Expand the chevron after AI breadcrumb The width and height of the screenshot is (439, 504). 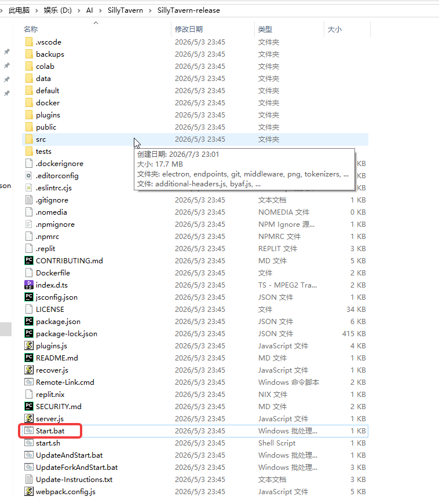pyautogui.click(x=100, y=10)
